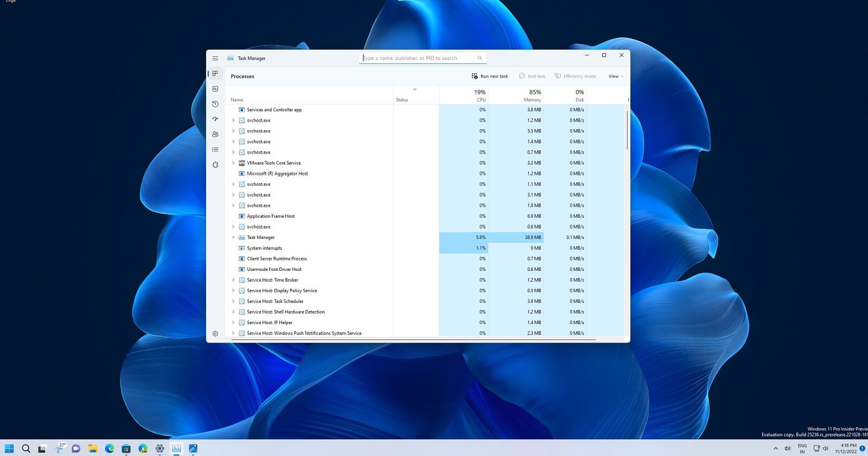Viewport: 868px width, 456px height.
Task: Click the 0.1 MB/s disk cell
Action: (x=565, y=237)
